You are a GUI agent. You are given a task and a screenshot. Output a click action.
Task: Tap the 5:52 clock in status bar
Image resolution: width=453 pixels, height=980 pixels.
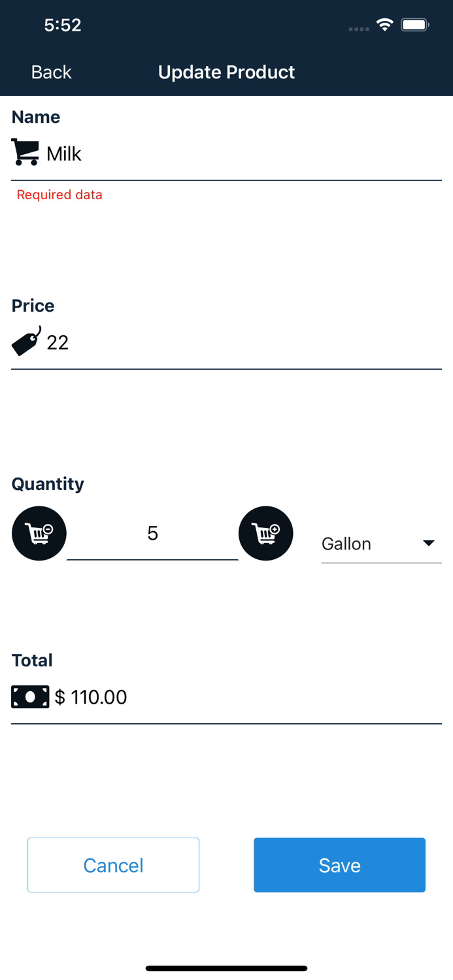point(63,25)
